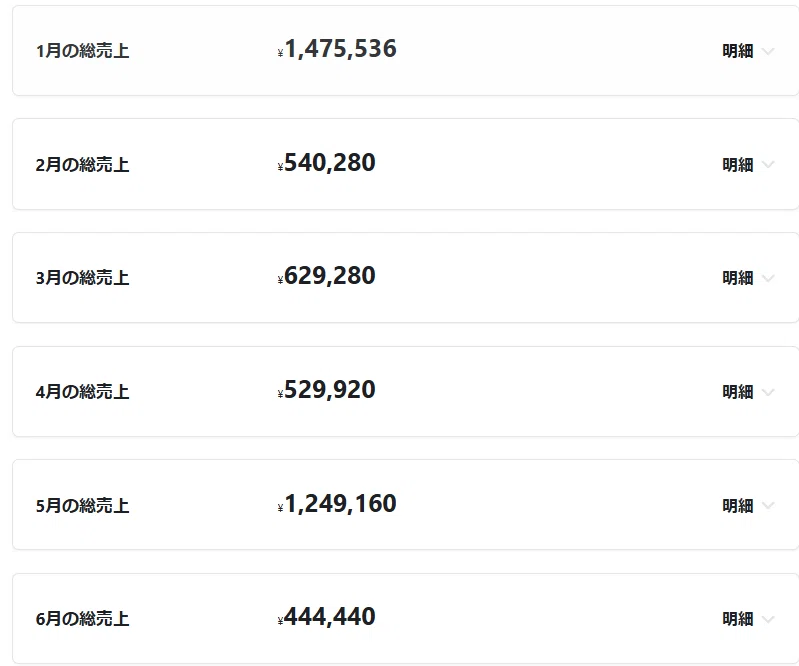Open 明細 for 2月の総売上

tap(737, 165)
